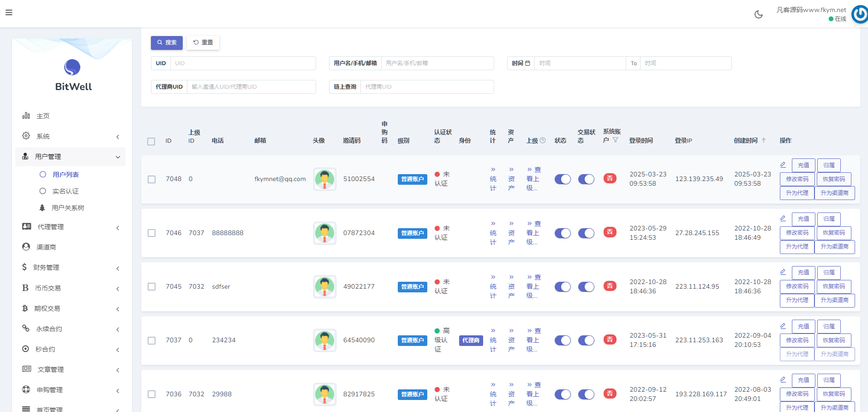Click avatar image of user 7048
868x412 pixels.
pos(325,179)
